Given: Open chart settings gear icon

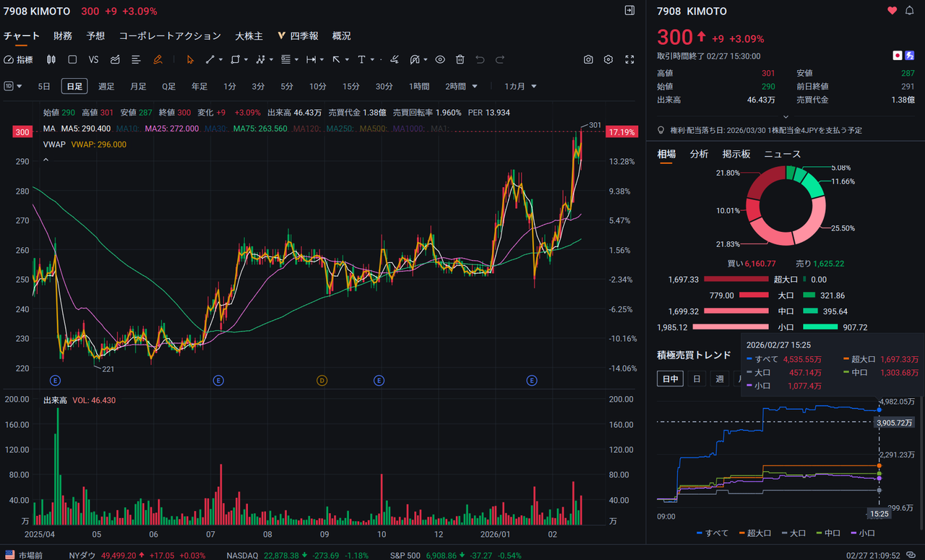Looking at the screenshot, I should coord(608,59).
